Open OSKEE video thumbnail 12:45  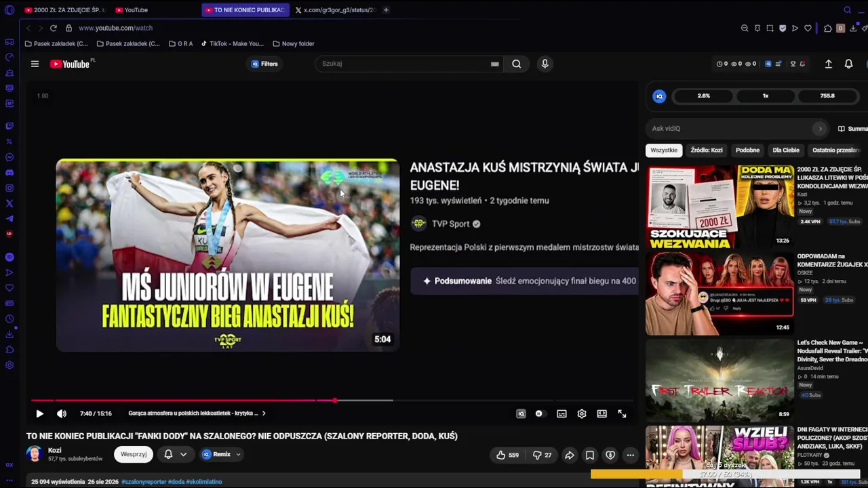coord(719,293)
